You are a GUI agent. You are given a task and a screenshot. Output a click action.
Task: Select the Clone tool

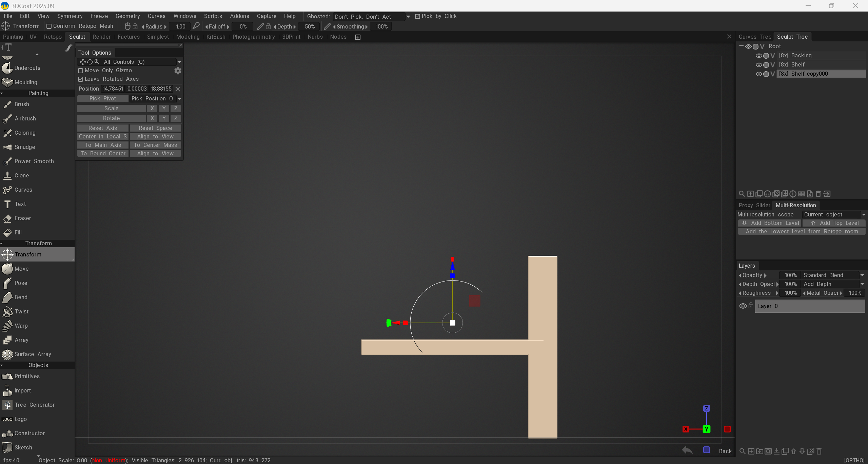(x=21, y=175)
